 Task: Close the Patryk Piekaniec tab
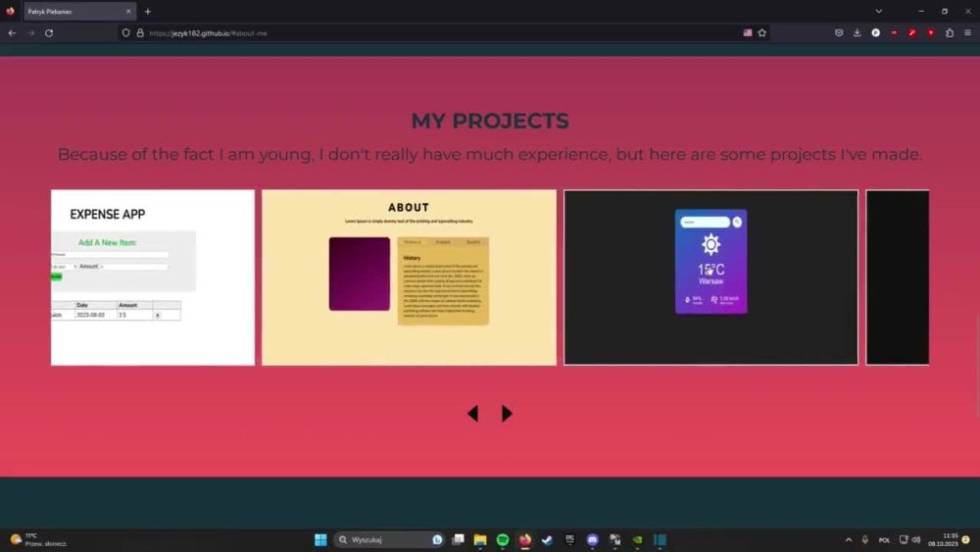(x=128, y=11)
